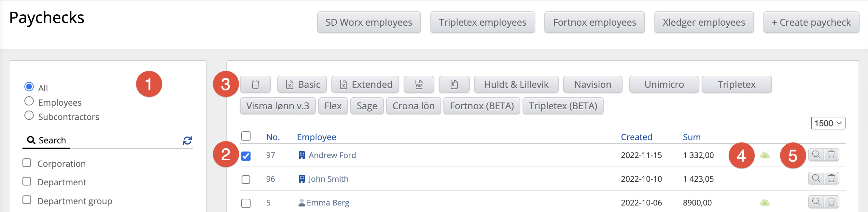Open the 1500 rows-per-page dropdown
Viewport: 868px width, 212px height.
(828, 124)
